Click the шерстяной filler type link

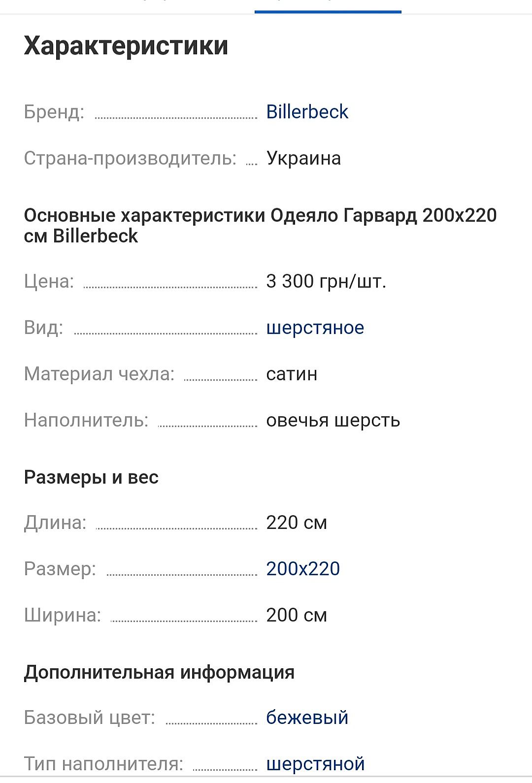coord(315,764)
